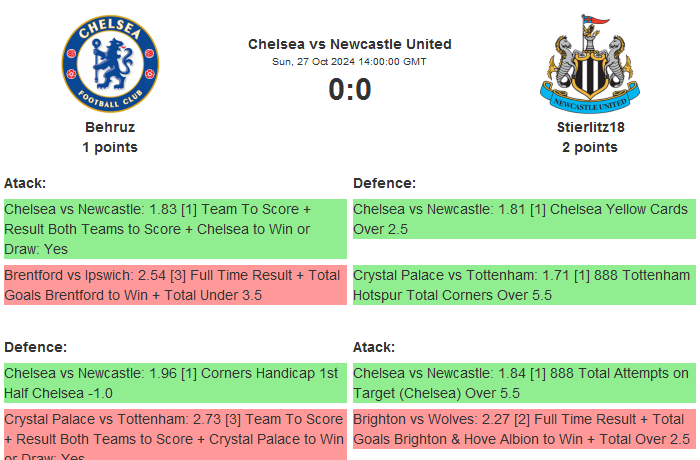
Task: Open player Stierlitz18's profile name
Action: [589, 127]
